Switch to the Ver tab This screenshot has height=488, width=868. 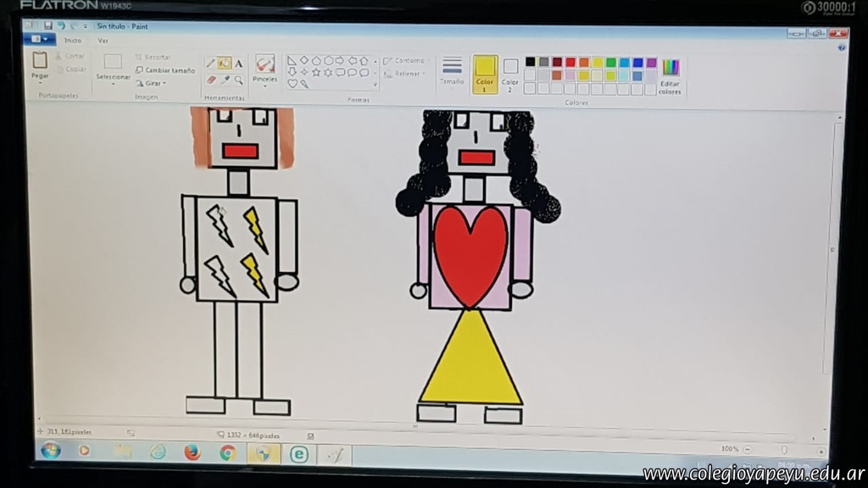[103, 40]
